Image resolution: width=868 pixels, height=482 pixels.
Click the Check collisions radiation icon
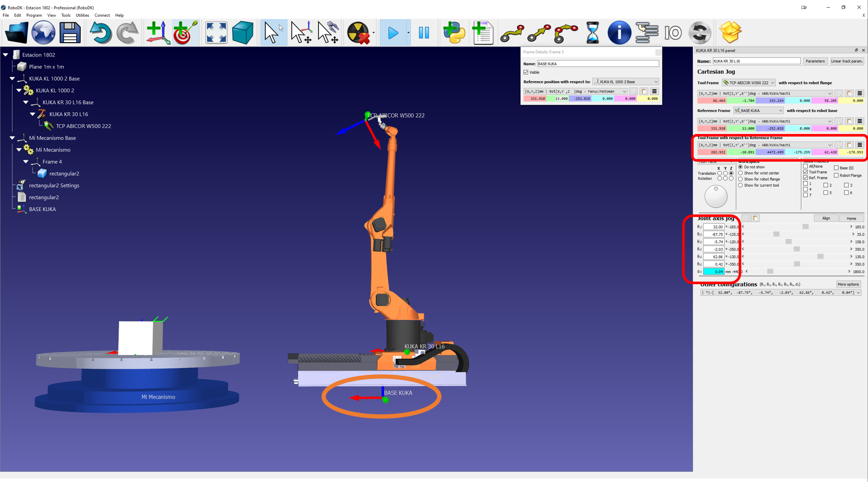(358, 33)
